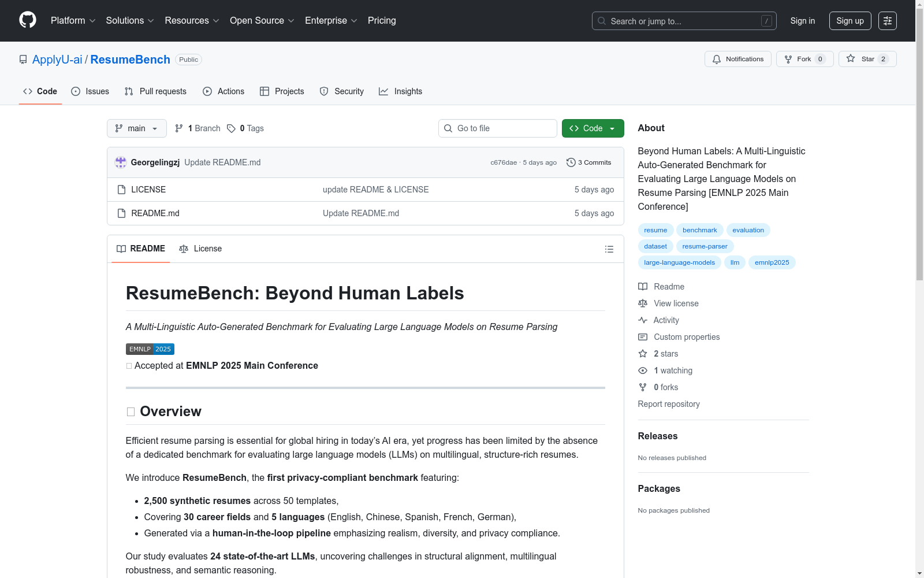Open the Actions tab
924x578 pixels.
(x=223, y=91)
